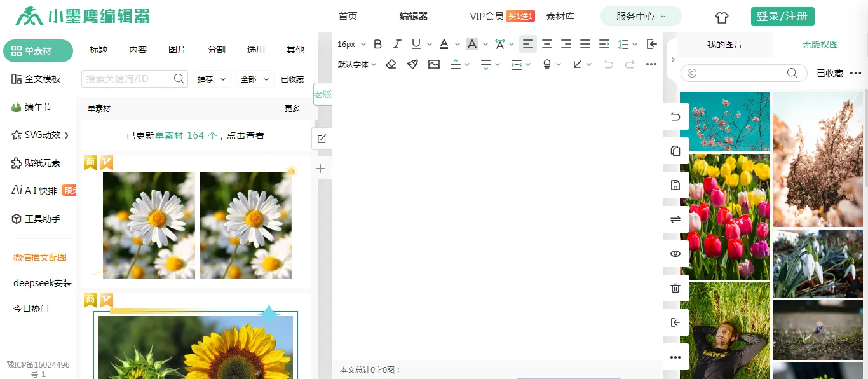The height and width of the screenshot is (379, 868).
Task: Select the 全文模板 sidebar button
Action: tap(36, 79)
